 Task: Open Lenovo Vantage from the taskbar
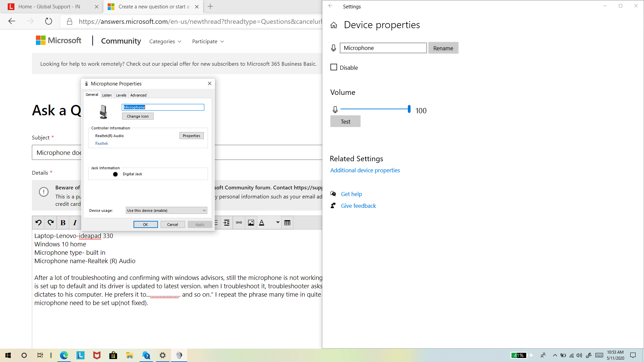tap(80, 355)
